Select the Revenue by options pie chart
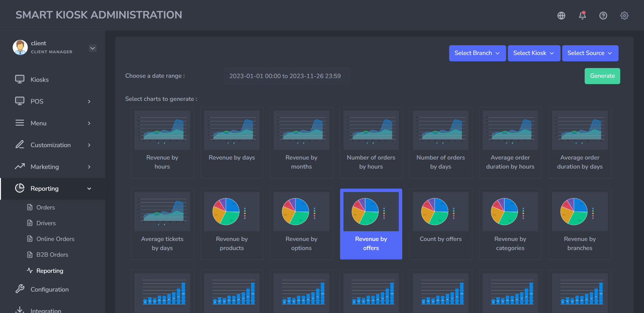The height and width of the screenshot is (313, 644). pos(301,224)
